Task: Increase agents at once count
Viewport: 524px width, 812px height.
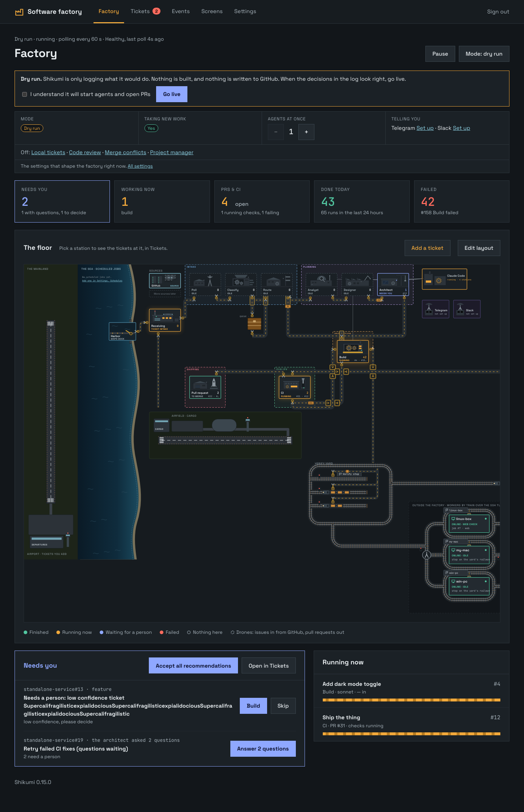Action: point(306,132)
